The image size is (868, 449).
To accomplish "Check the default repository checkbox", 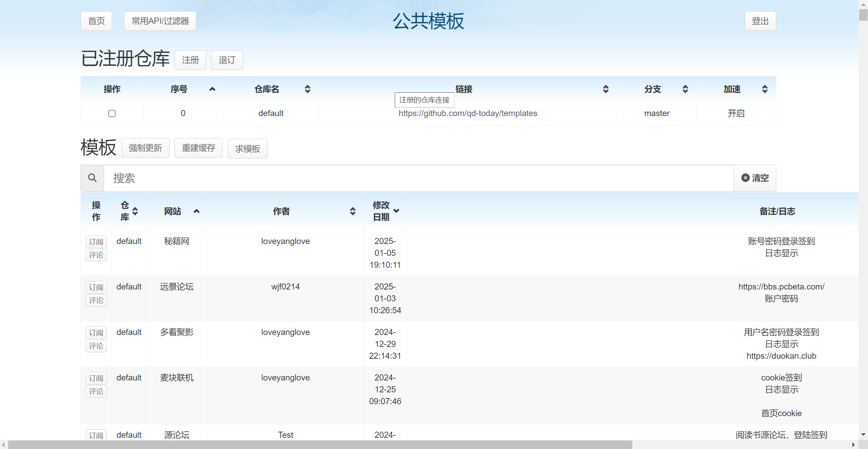I will point(112,113).
